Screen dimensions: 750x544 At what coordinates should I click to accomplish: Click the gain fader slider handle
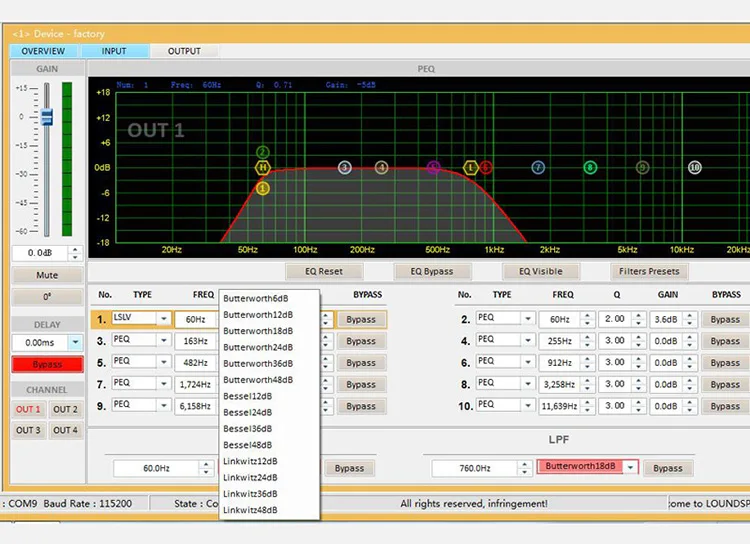46,117
